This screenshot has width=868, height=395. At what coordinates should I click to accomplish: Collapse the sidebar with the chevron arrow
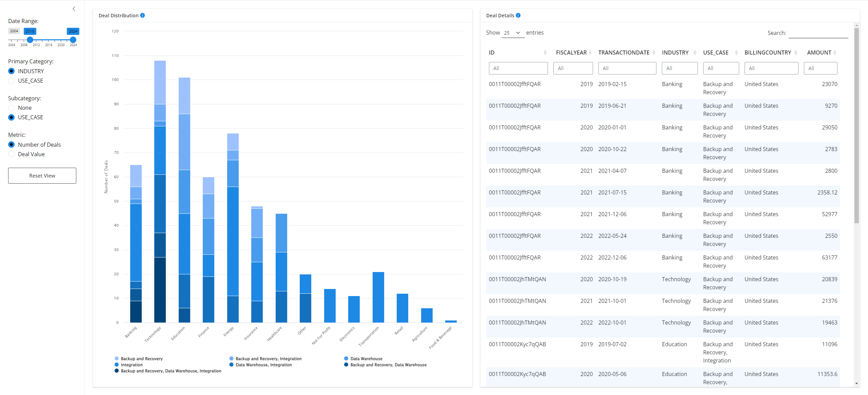[74, 9]
